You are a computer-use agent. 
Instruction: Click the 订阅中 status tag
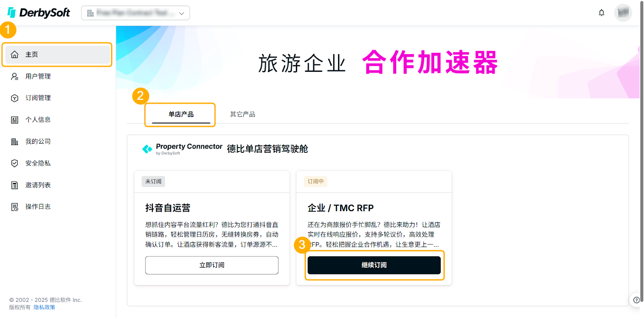click(316, 181)
